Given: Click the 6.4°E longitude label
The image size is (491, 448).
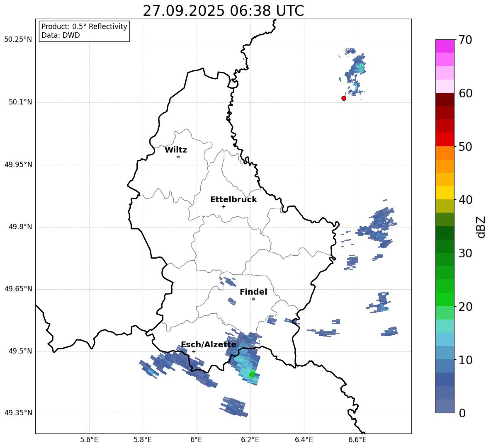Looking at the screenshot, I should (304, 440).
